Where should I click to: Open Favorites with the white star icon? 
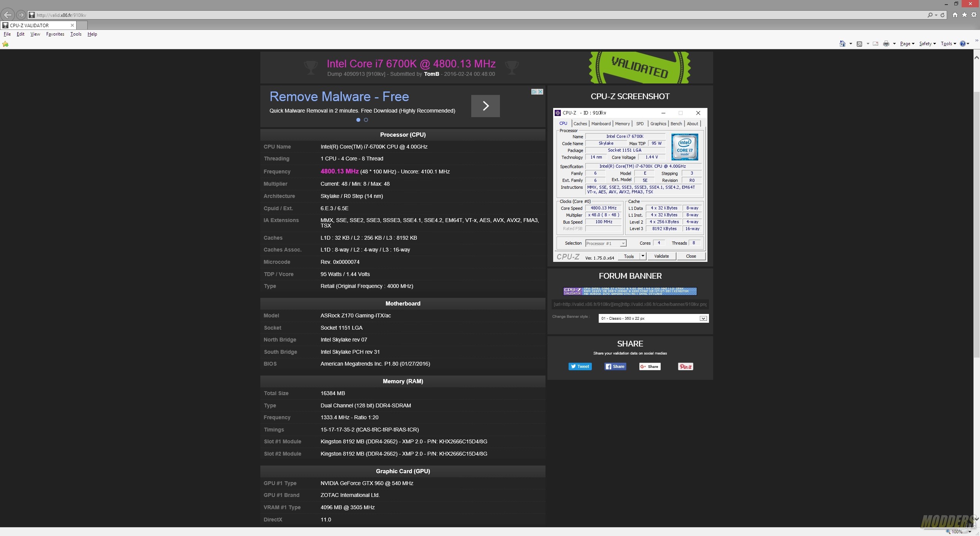(964, 15)
